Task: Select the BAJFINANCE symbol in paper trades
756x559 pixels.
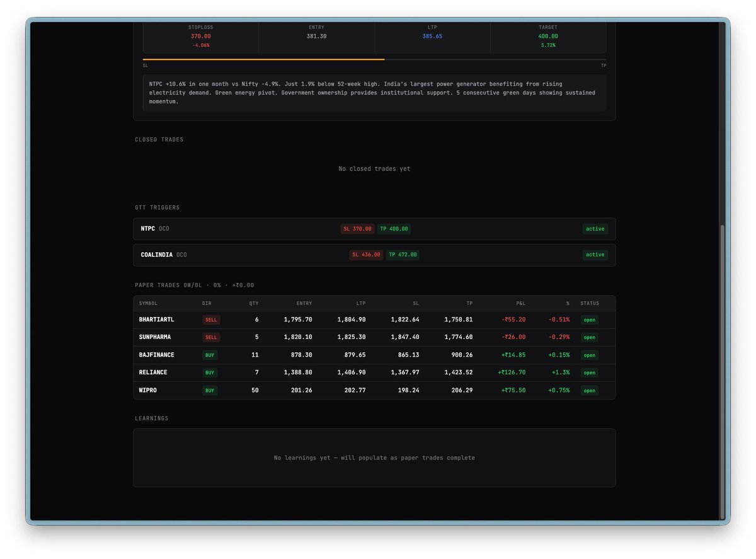Action: tap(156, 355)
